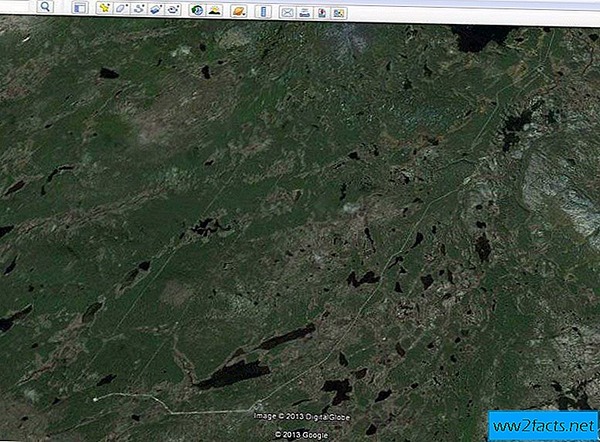This screenshot has width=600, height=442.
Task: Start the Record a Tour tool
Action: click(173, 10)
